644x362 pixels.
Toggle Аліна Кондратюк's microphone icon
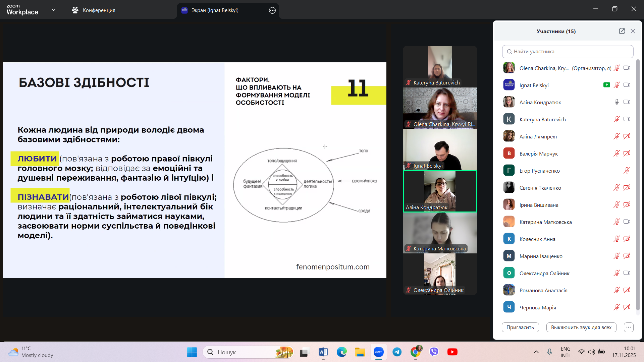tap(616, 102)
